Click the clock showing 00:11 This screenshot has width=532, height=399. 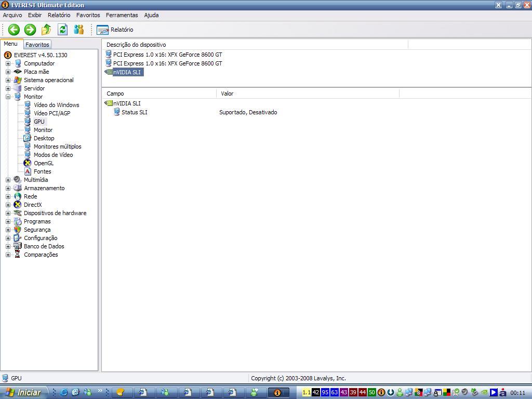(518, 393)
